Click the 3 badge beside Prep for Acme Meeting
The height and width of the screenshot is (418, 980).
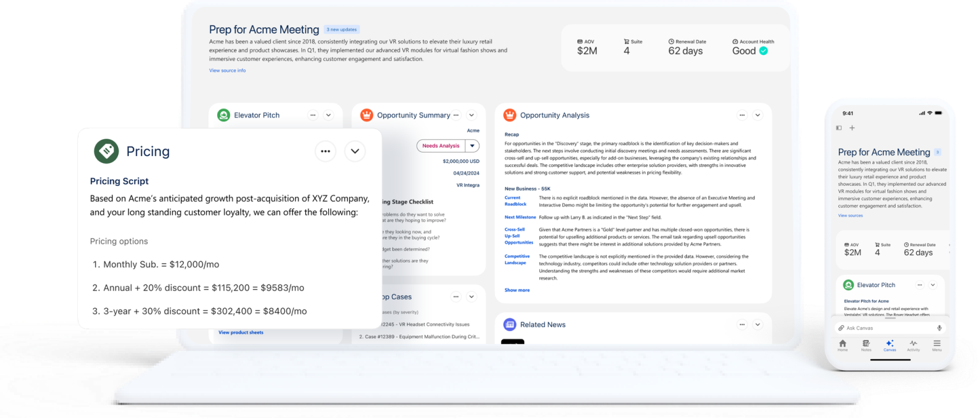(937, 151)
